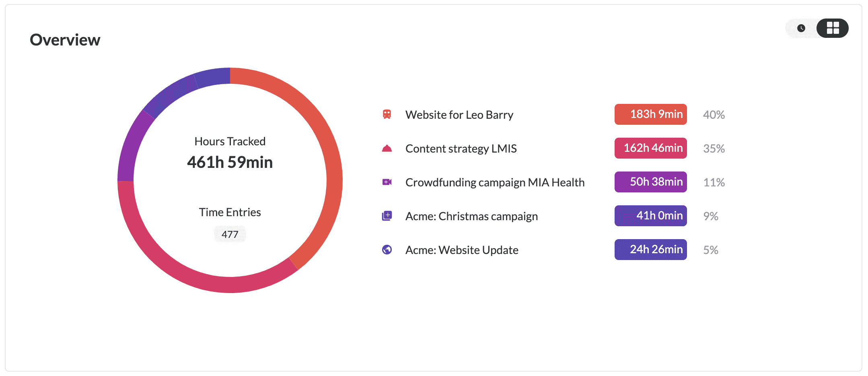Select Crowdfunding campaign MIA Health entry
868x376 pixels.
pyautogui.click(x=494, y=182)
